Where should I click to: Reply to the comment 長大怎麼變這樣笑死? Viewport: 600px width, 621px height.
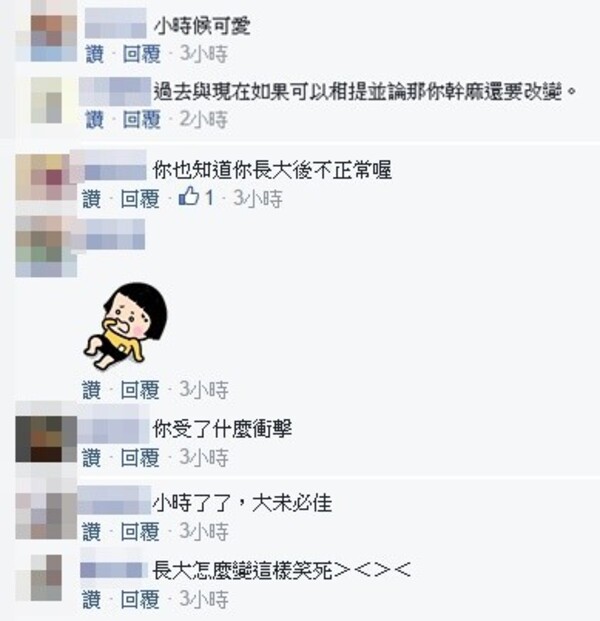[x=139, y=600]
